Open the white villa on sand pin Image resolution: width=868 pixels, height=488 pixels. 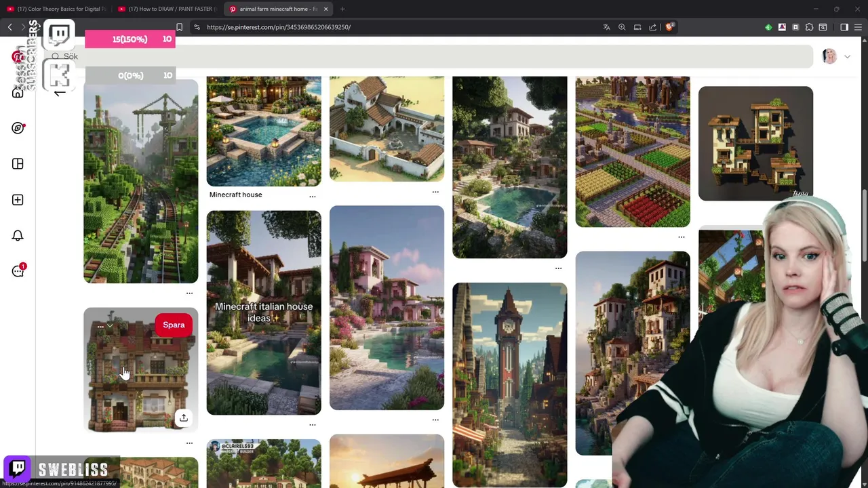coord(387,129)
